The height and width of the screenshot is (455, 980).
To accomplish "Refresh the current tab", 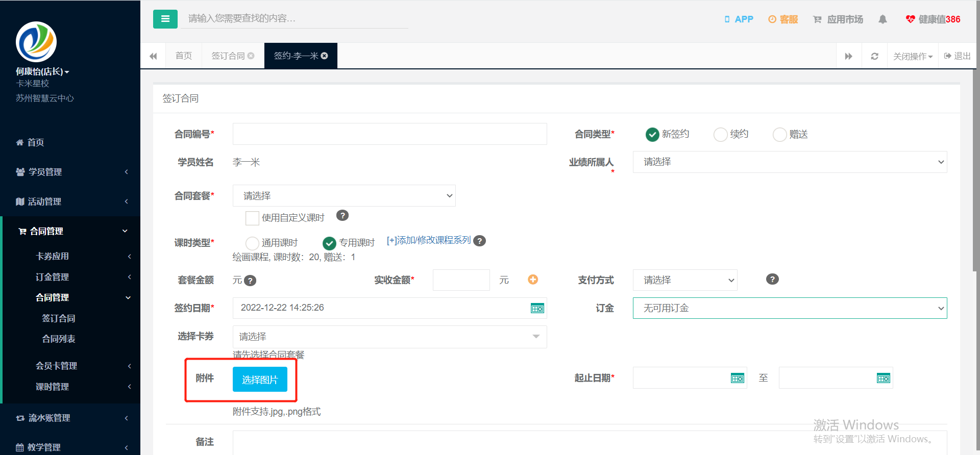I will [x=874, y=56].
